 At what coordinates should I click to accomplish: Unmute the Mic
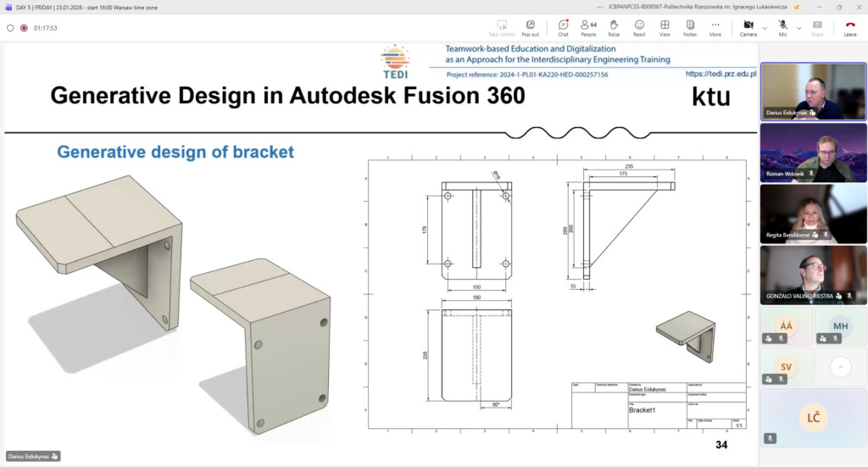click(x=782, y=27)
